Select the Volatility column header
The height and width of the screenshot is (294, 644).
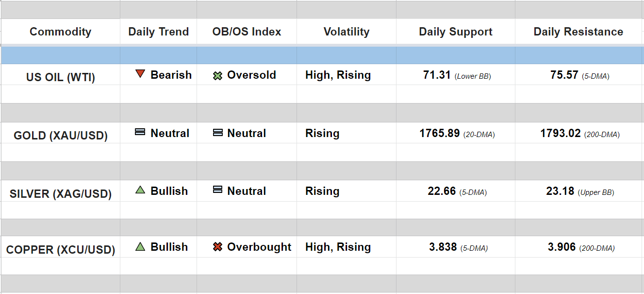(346, 32)
